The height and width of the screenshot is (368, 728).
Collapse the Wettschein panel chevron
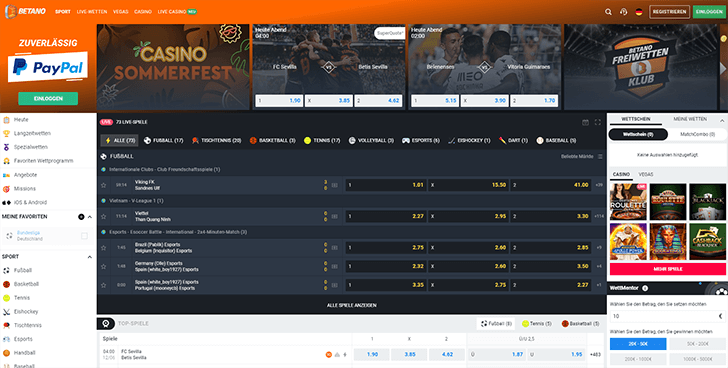tap(722, 121)
